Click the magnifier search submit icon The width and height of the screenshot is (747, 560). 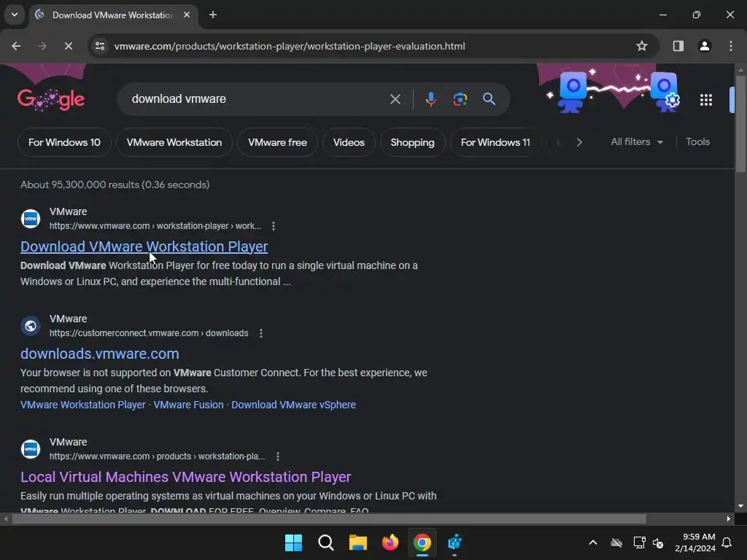coord(489,99)
